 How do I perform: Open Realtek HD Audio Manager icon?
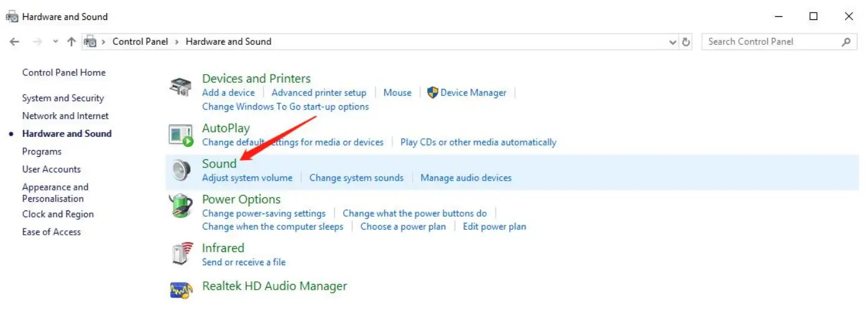pyautogui.click(x=181, y=289)
